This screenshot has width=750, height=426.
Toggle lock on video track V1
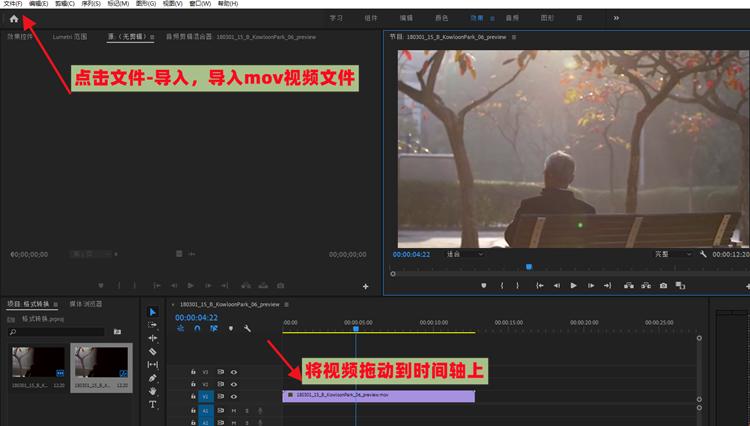[193, 396]
